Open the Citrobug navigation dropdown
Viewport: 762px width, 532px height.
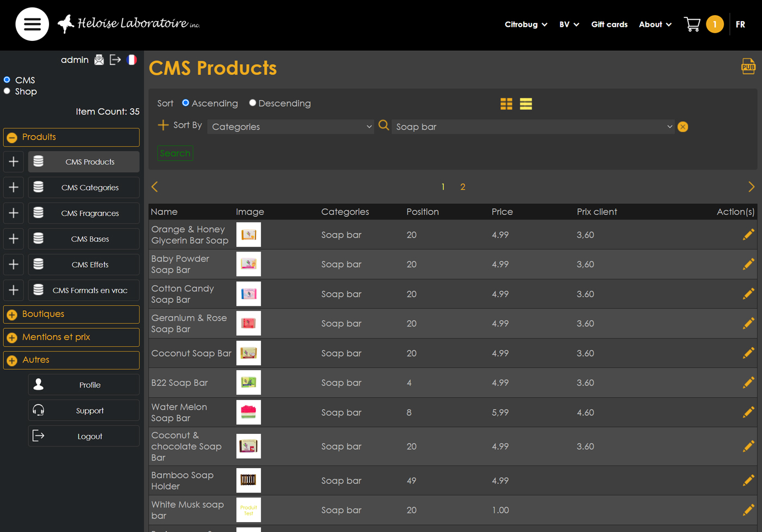(x=525, y=25)
